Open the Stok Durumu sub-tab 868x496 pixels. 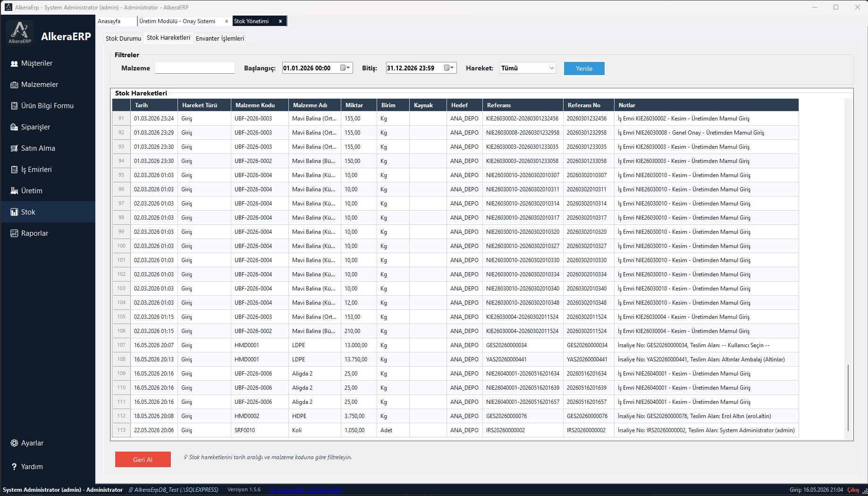[123, 38]
